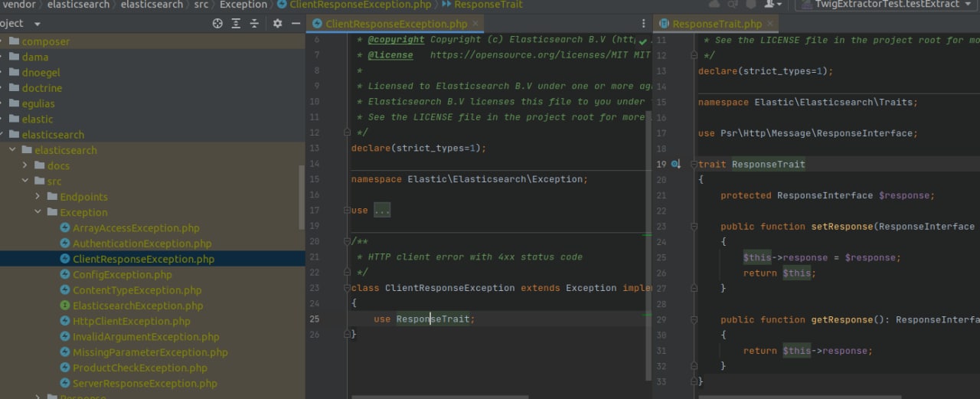Open MissingParameterException.php from the tree
This screenshot has width=980, height=399.
[x=150, y=352]
